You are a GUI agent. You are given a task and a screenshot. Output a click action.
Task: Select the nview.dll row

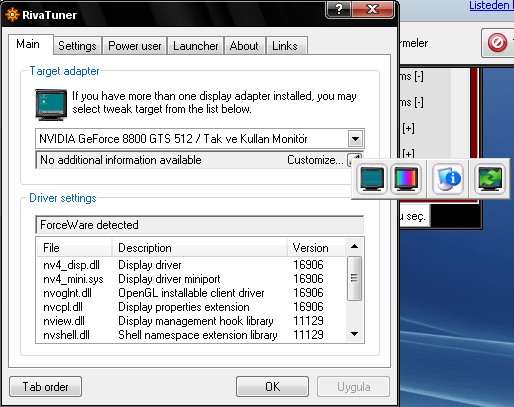click(192, 321)
